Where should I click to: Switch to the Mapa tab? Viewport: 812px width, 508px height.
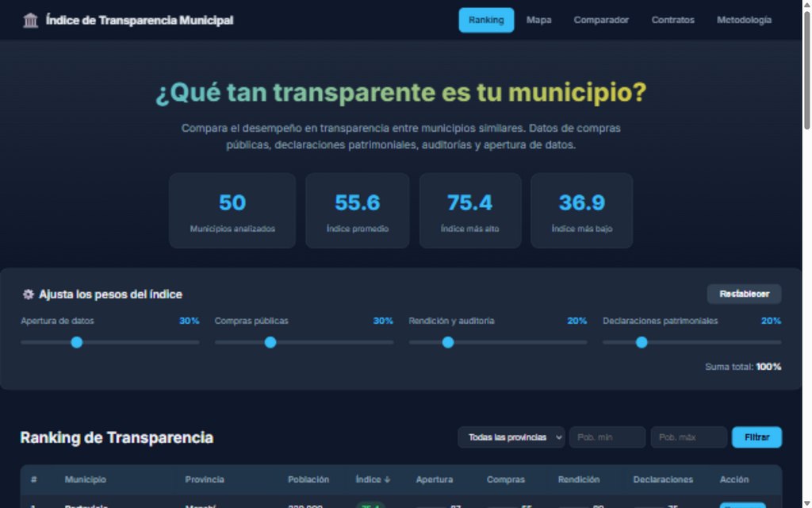538,20
